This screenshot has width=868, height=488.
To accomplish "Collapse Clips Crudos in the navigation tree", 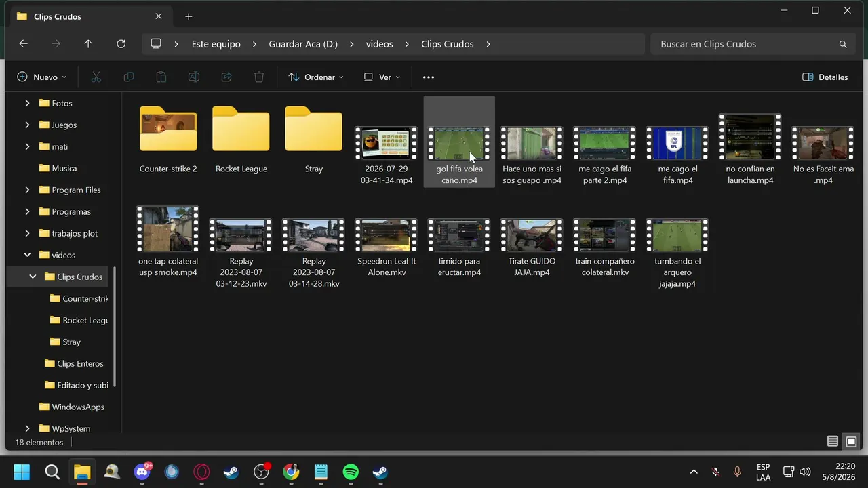I will point(33,277).
